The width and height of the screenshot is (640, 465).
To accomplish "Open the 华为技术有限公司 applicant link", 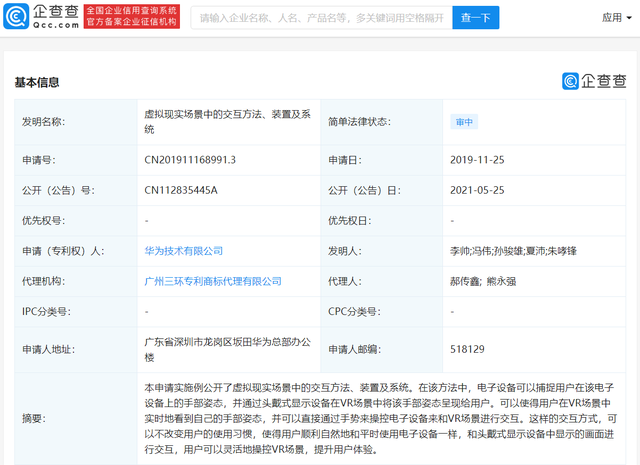I will [184, 251].
